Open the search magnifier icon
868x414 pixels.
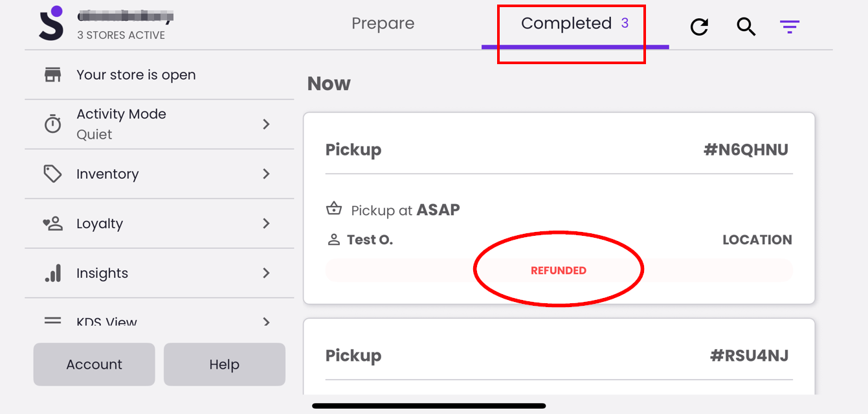click(746, 27)
